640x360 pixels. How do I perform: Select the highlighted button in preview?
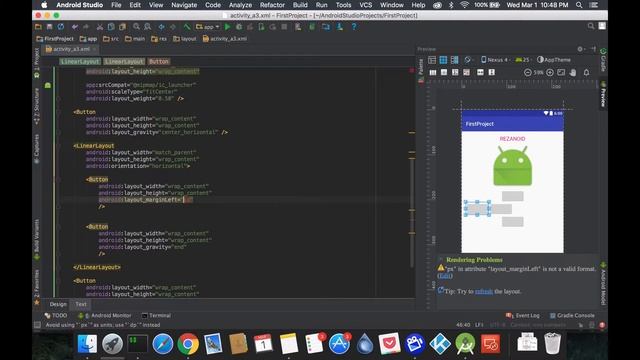tap(477, 209)
